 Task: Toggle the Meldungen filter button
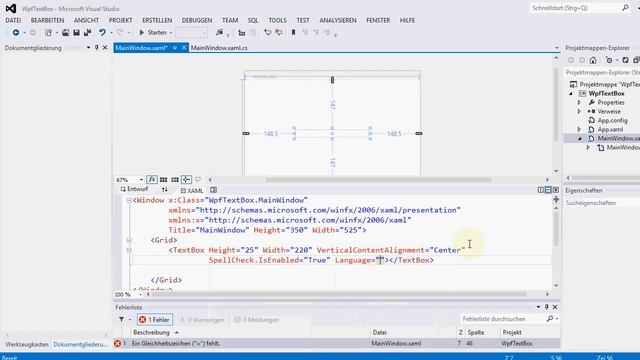pyautogui.click(x=257, y=320)
